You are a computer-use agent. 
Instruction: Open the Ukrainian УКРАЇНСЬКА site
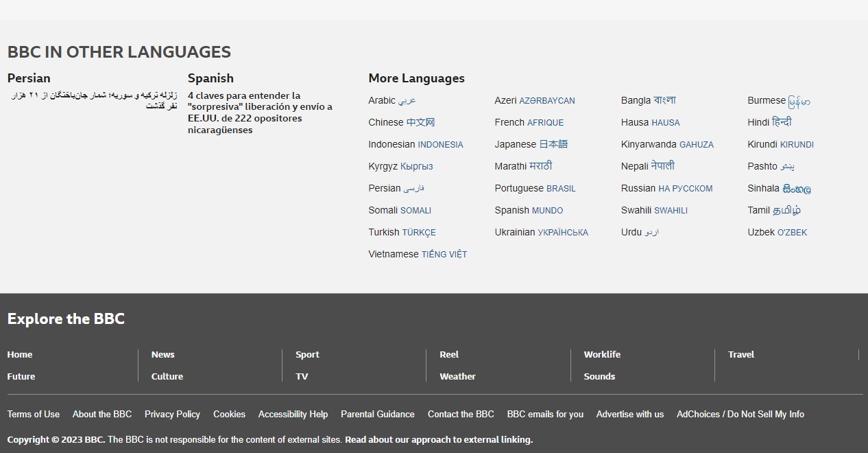pyautogui.click(x=541, y=232)
